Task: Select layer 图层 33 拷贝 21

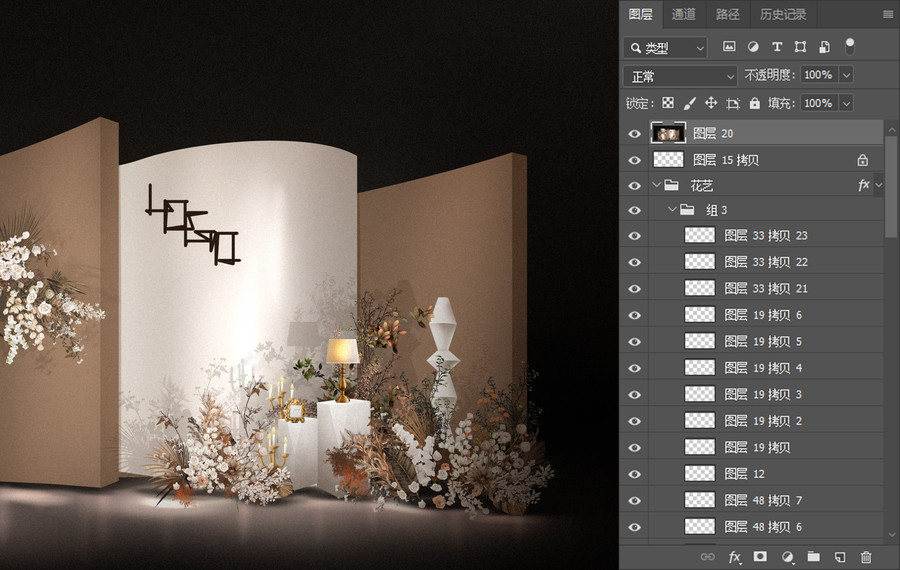Action: point(766,289)
